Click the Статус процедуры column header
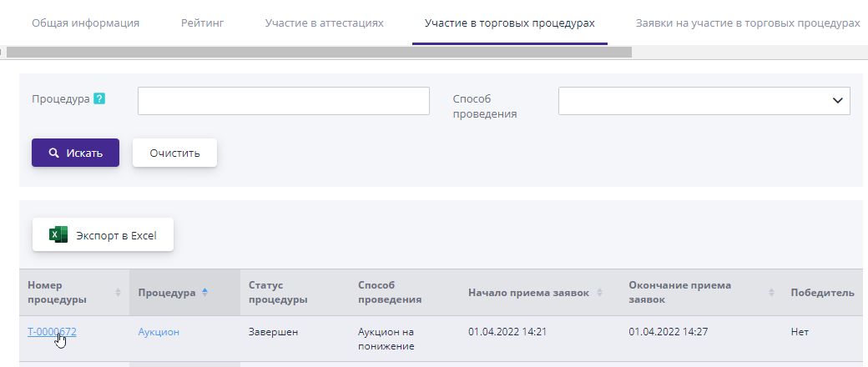Image resolution: width=868 pixels, height=367 pixels. click(x=278, y=293)
